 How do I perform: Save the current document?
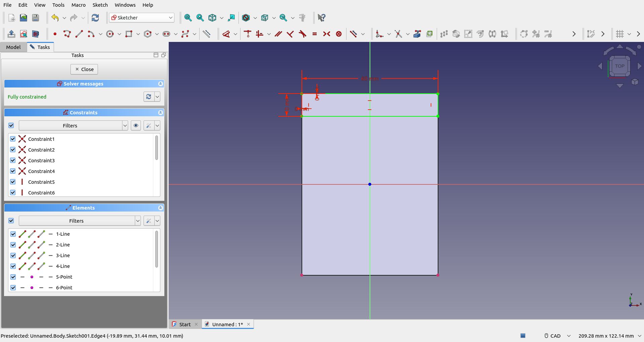click(36, 18)
